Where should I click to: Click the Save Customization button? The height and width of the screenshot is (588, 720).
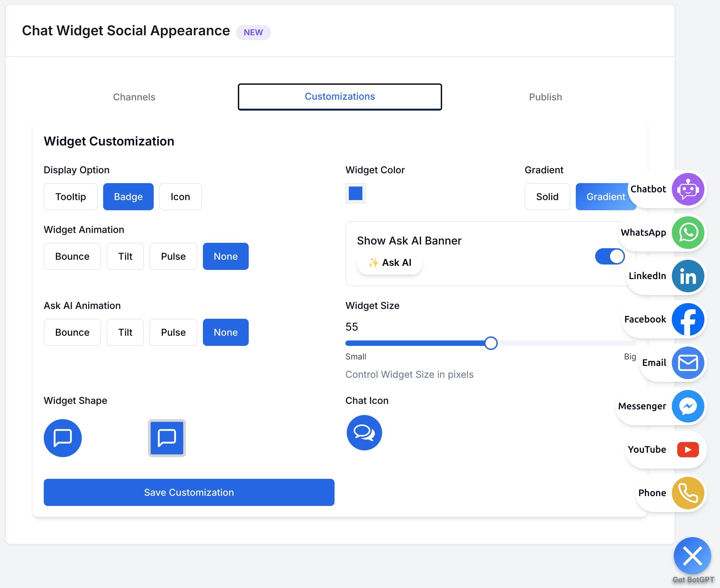pos(189,492)
